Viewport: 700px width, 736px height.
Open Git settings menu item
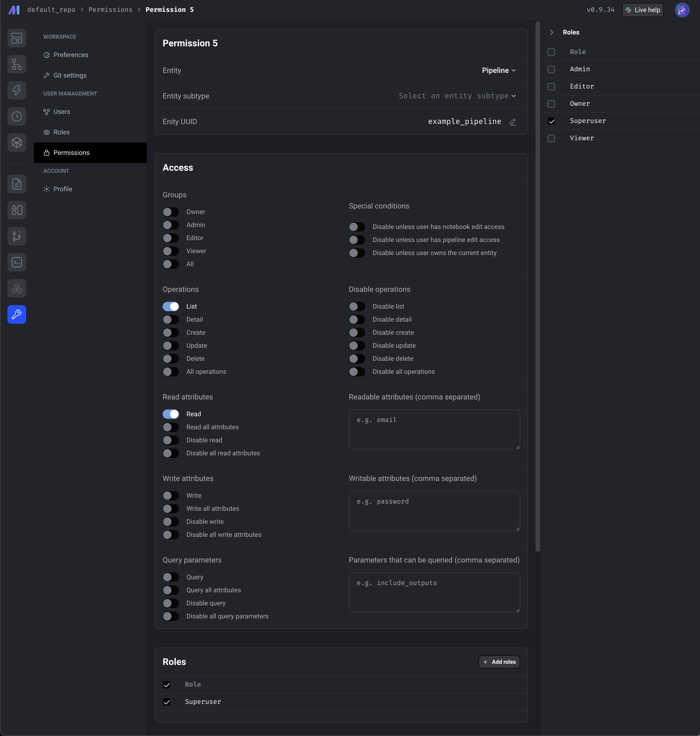pos(90,75)
